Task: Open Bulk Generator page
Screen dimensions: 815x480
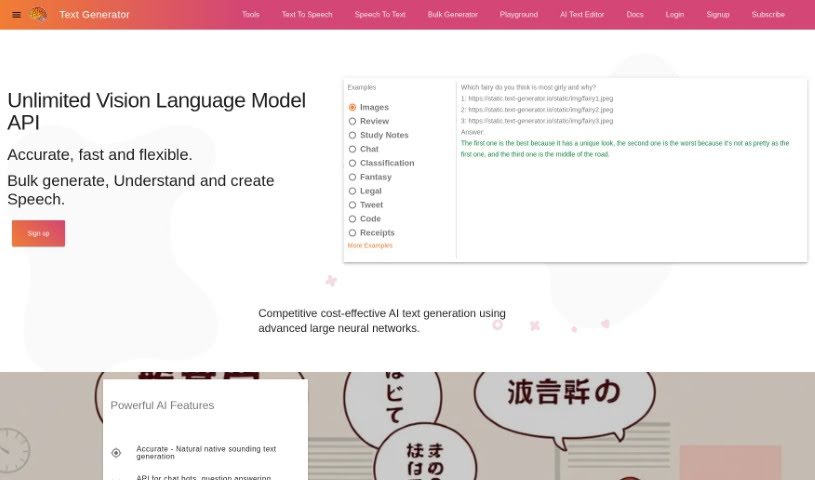Action: (453, 15)
